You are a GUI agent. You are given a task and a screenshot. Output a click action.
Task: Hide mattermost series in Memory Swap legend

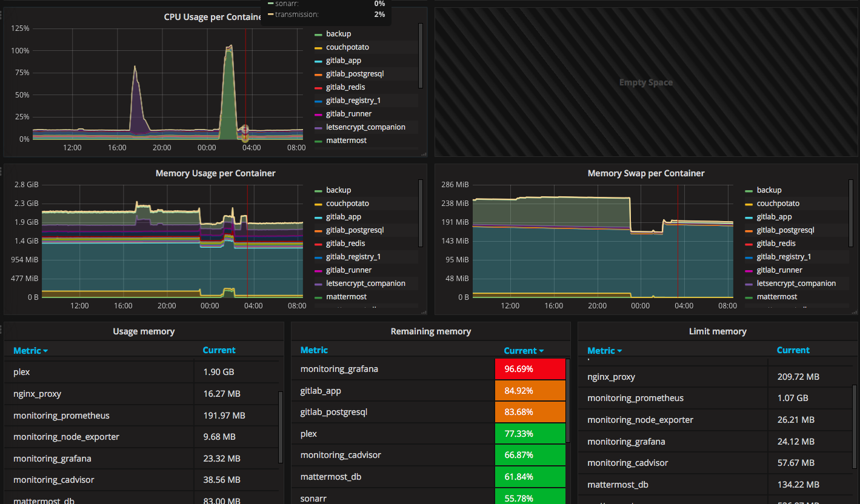775,296
